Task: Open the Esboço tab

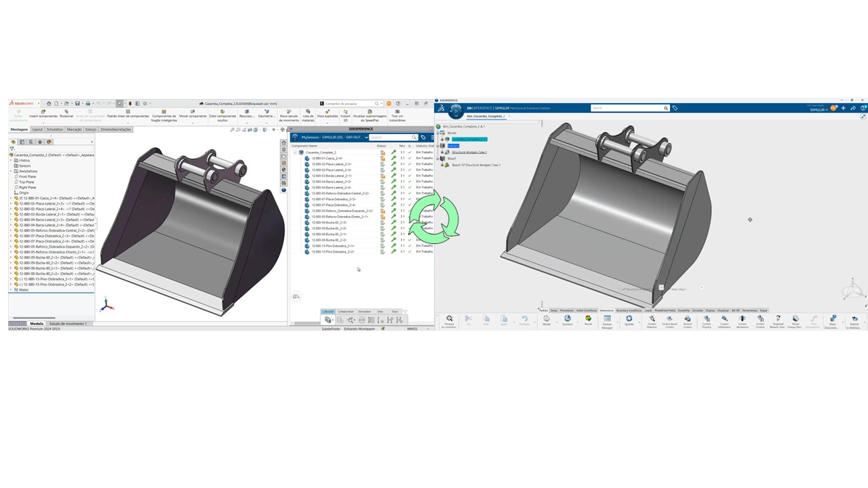Action: tap(91, 129)
